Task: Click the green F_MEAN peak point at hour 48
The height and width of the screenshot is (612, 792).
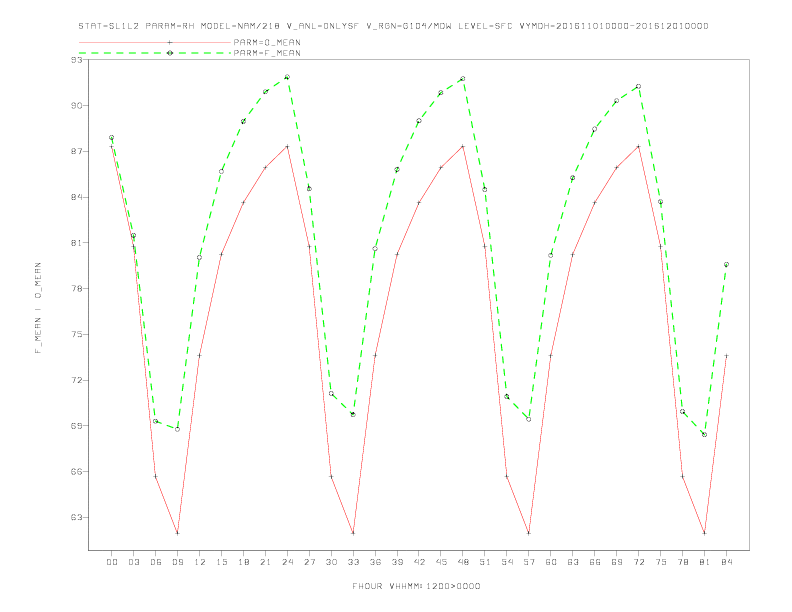Action: point(463,79)
